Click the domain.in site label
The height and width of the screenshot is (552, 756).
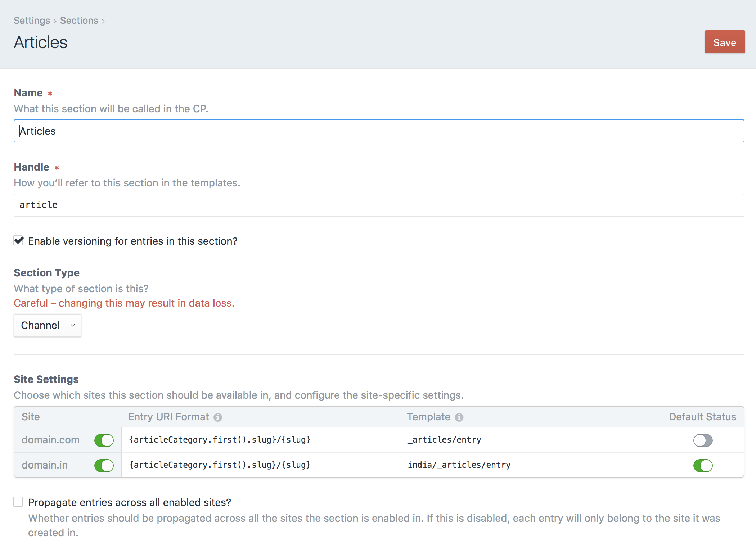pos(44,465)
